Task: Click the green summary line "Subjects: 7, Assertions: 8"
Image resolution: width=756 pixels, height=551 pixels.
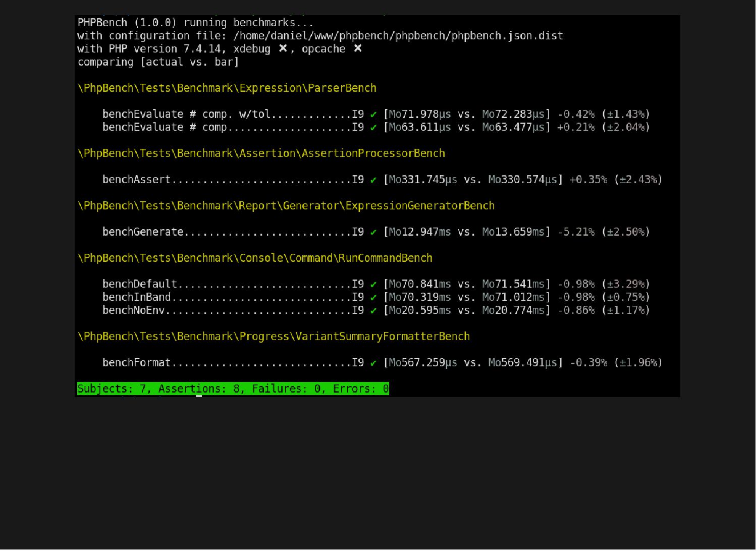Action: click(x=233, y=389)
